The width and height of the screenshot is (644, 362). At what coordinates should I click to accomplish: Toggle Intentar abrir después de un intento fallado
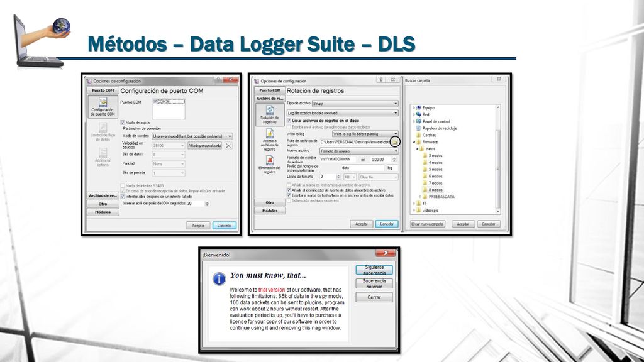click(123, 197)
